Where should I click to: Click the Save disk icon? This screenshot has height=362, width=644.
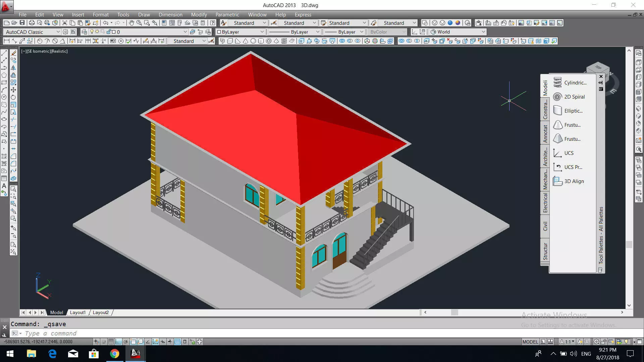[x=22, y=23]
